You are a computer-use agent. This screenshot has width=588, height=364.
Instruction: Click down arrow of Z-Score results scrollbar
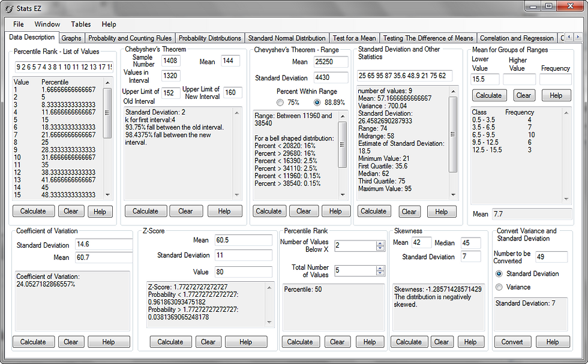click(x=269, y=323)
